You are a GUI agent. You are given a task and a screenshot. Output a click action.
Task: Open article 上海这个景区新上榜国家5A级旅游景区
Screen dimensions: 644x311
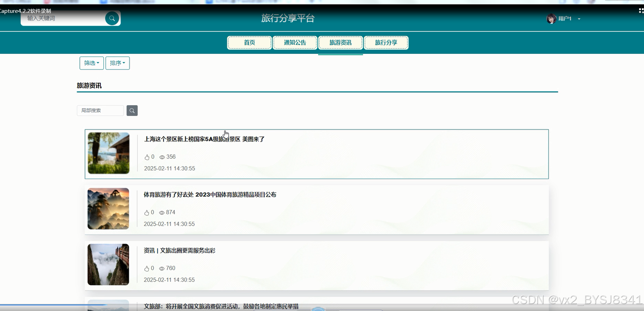pos(204,139)
